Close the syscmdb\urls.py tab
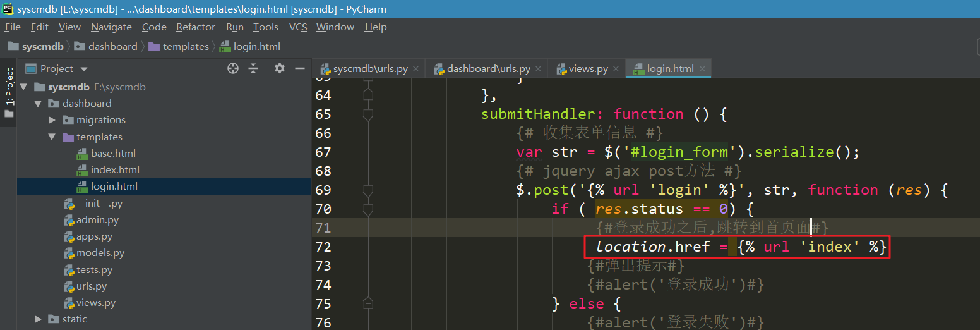This screenshot has width=980, height=330. pos(416,69)
